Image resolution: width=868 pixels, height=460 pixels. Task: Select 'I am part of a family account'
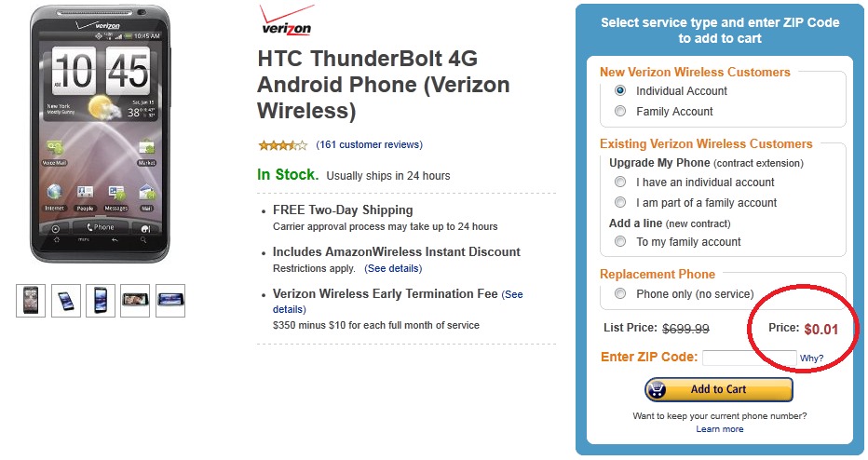[x=620, y=203]
